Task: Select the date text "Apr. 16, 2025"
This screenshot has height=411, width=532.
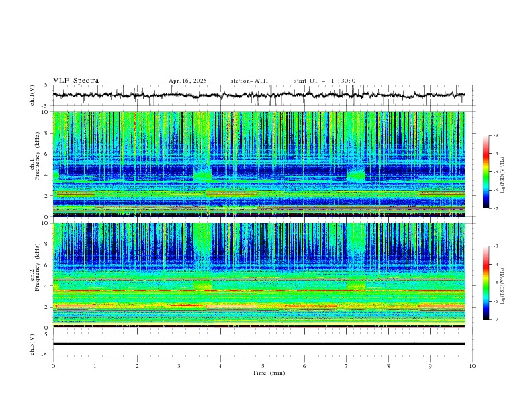Action: [187, 81]
